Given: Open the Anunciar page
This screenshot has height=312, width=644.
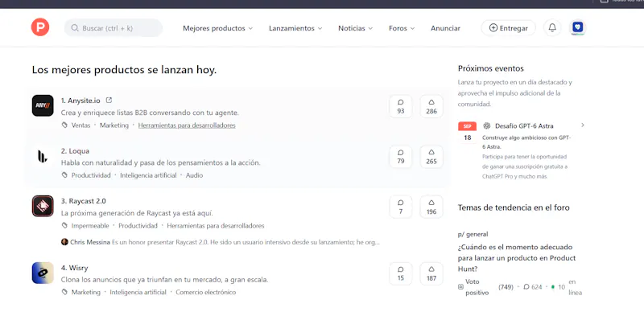Looking at the screenshot, I should point(445,28).
